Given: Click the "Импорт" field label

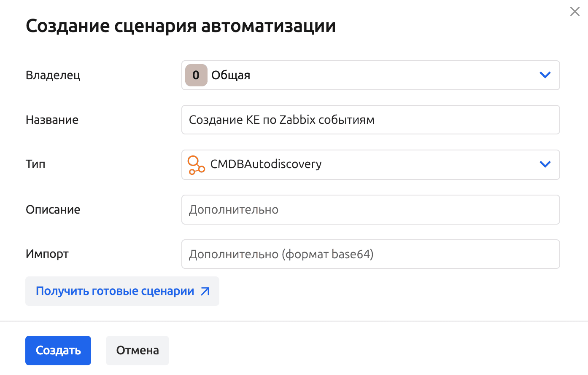Looking at the screenshot, I should [47, 254].
